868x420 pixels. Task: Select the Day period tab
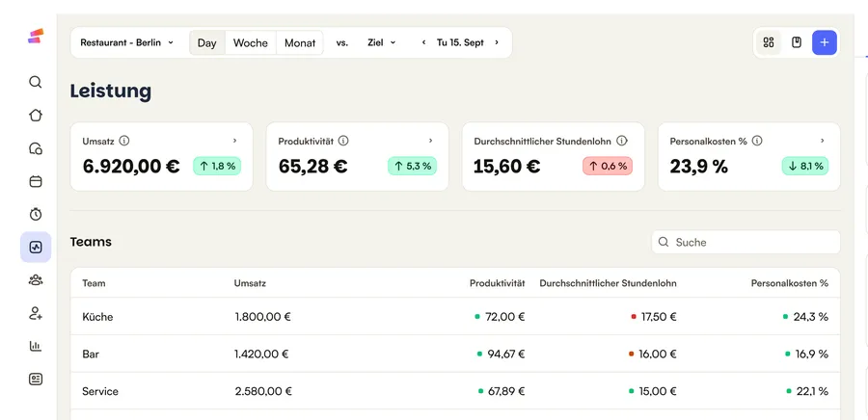(x=207, y=42)
